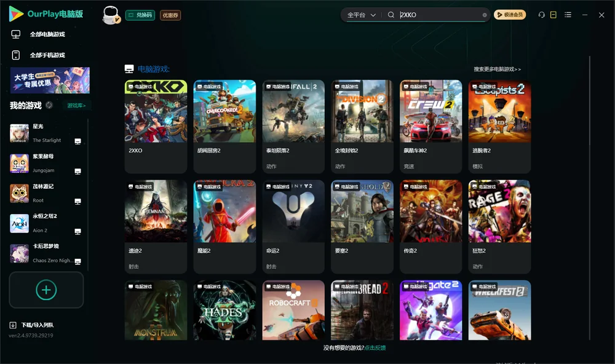The image size is (615, 364).
Task: Expand the 全平台 platform dropdown
Action: point(361,15)
